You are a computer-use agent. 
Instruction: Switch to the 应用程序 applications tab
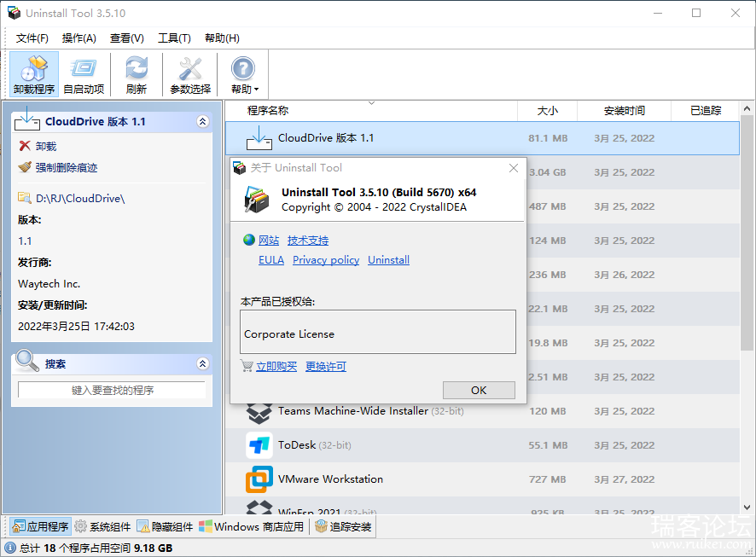[x=41, y=526]
